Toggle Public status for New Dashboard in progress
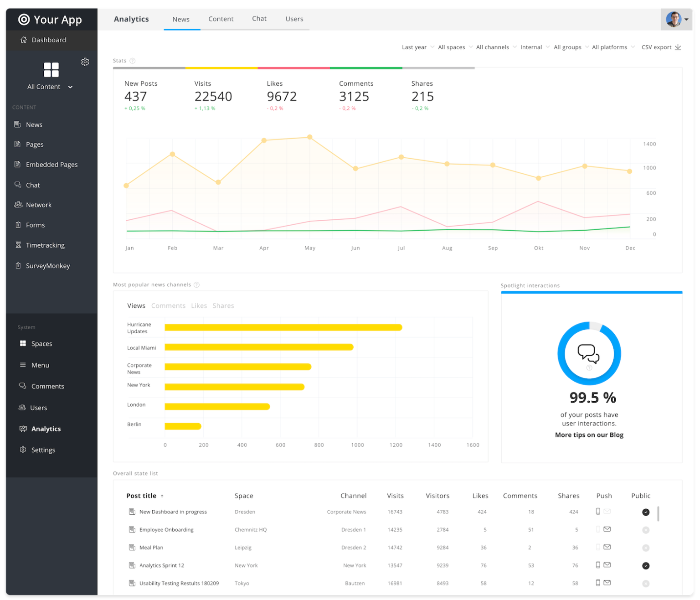700x600 pixels. (646, 512)
